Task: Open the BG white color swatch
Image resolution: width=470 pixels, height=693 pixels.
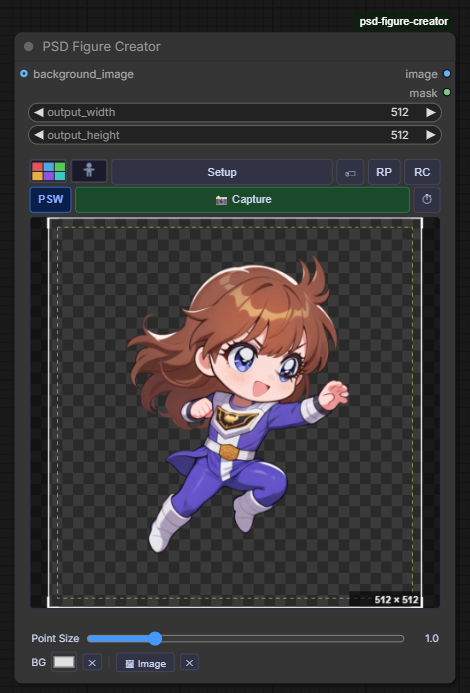Action: point(64,662)
